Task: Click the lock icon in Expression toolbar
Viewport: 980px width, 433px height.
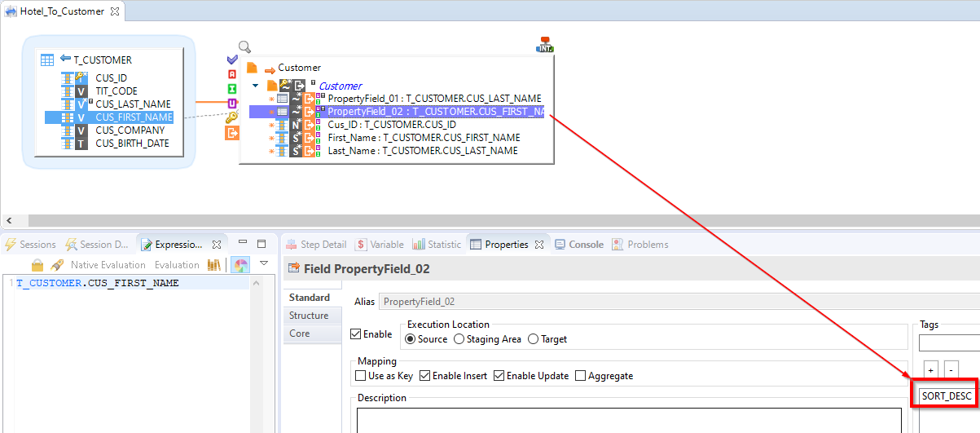Action: [37, 265]
